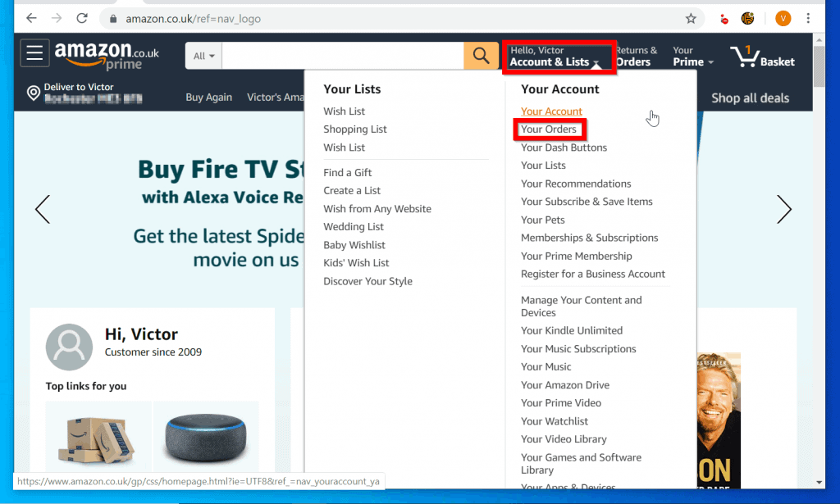840x504 pixels.
Task: Click the padlock site security icon
Action: 113,19
